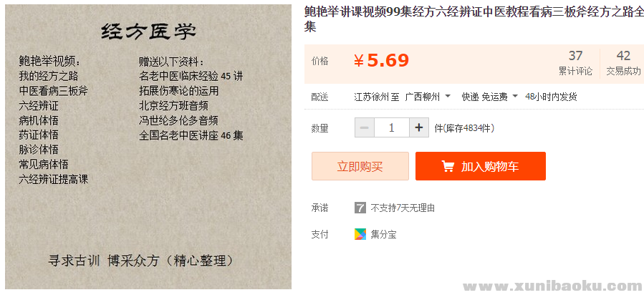Screen dimensions: 644x295
Task: Click the 48小时内发货 shipping note
Action: coord(551,97)
